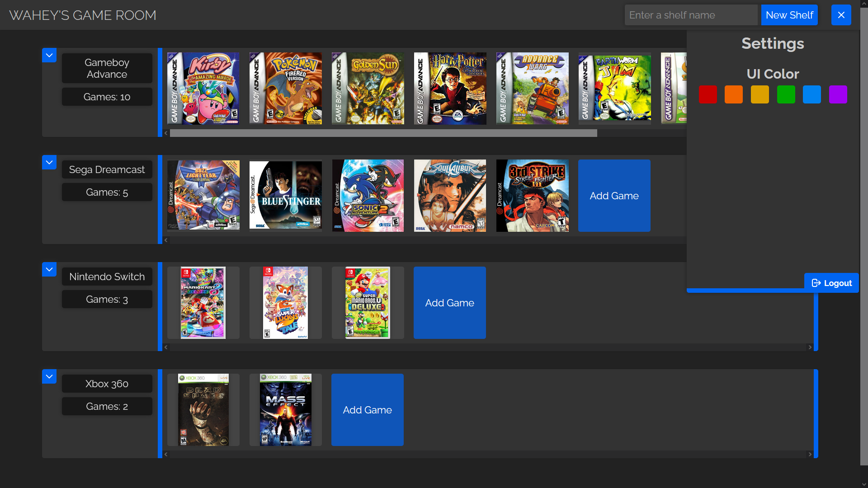Click right scroll arrow on Nintendo Switch shelf
868x488 pixels.
pyautogui.click(x=810, y=347)
